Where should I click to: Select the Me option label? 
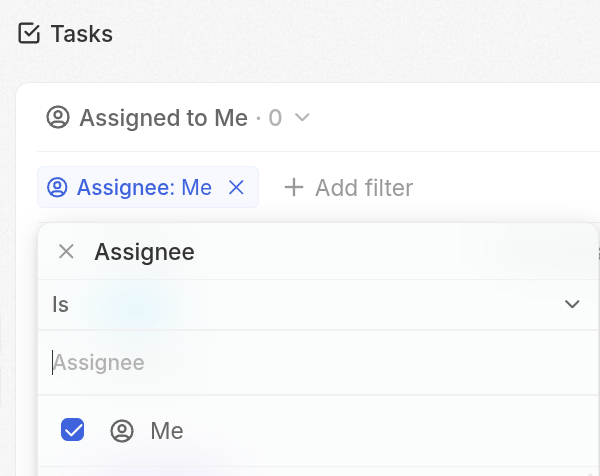167,431
